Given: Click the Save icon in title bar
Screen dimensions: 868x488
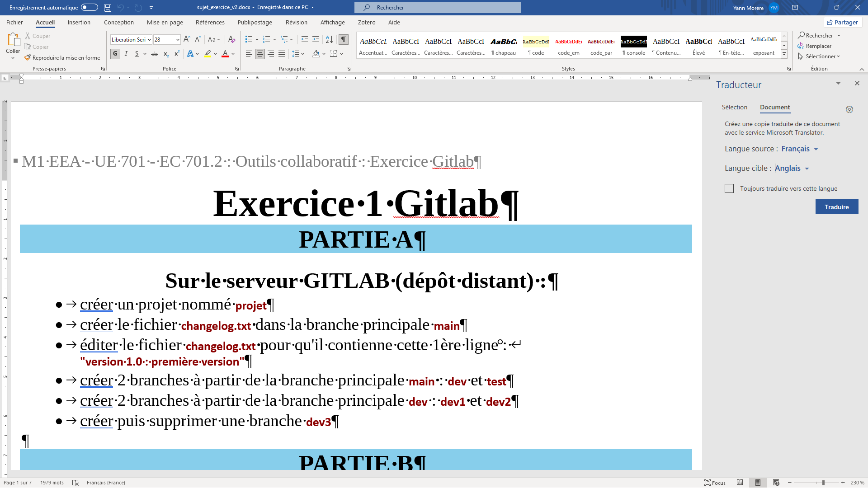Looking at the screenshot, I should pyautogui.click(x=108, y=8).
